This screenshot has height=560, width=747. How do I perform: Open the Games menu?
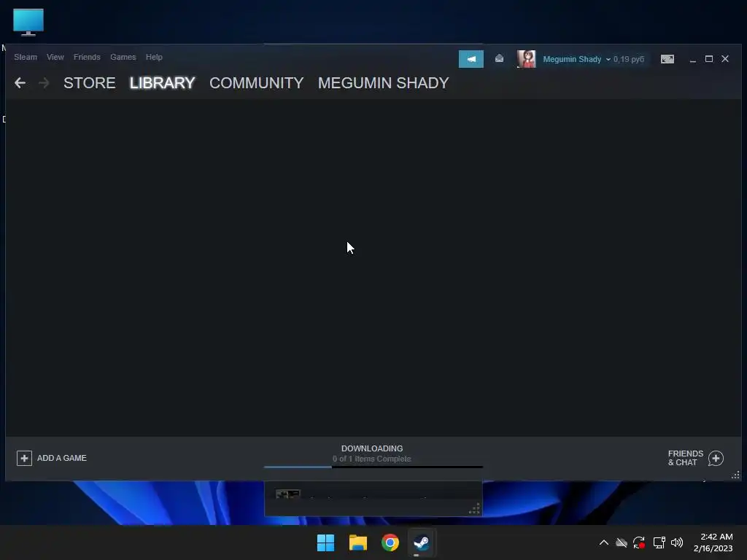pyautogui.click(x=123, y=57)
